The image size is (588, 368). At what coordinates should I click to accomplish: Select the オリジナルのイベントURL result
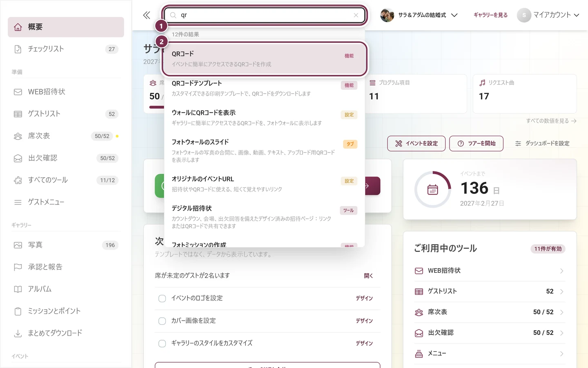pos(265,184)
